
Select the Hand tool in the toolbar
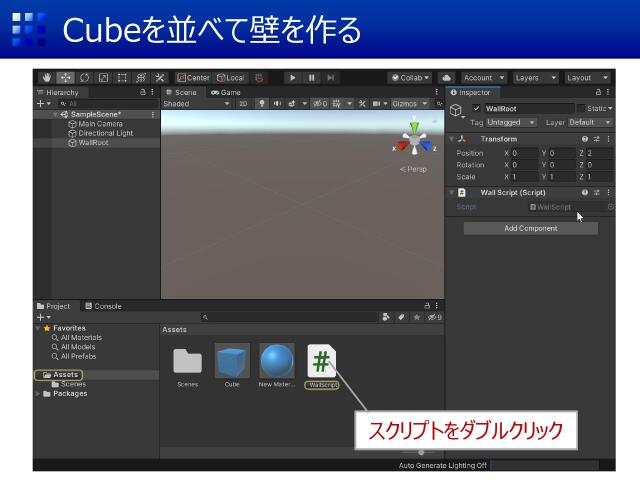click(x=47, y=78)
